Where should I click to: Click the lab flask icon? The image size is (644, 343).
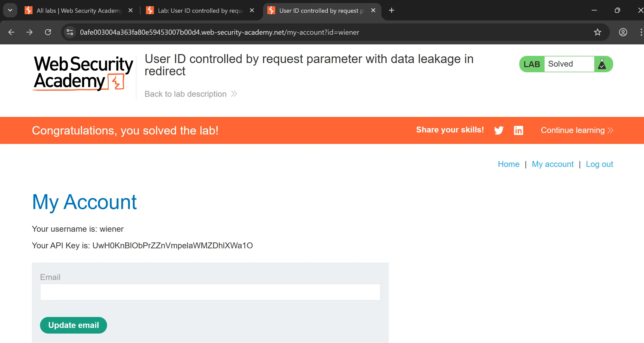click(602, 64)
